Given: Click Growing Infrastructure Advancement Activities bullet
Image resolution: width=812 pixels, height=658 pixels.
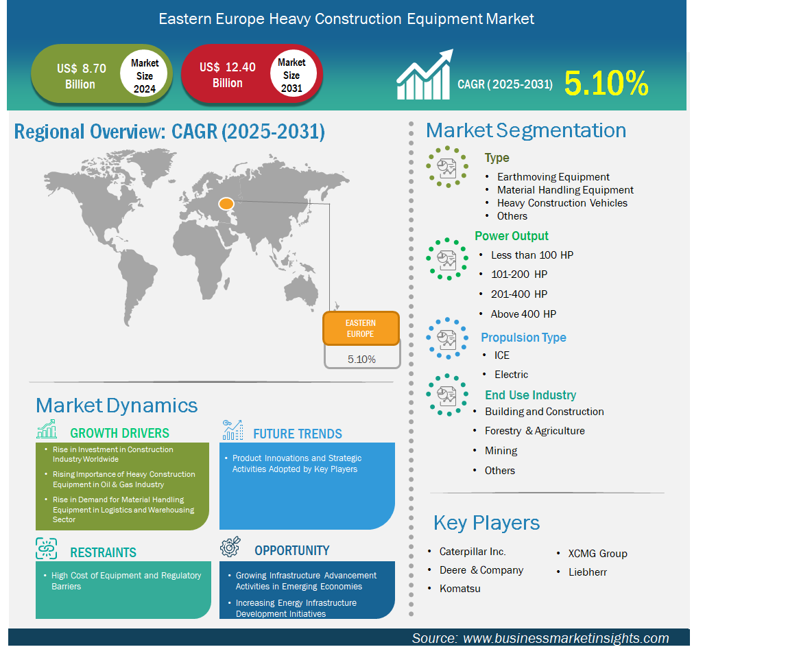Looking at the screenshot, I should click(306, 580).
